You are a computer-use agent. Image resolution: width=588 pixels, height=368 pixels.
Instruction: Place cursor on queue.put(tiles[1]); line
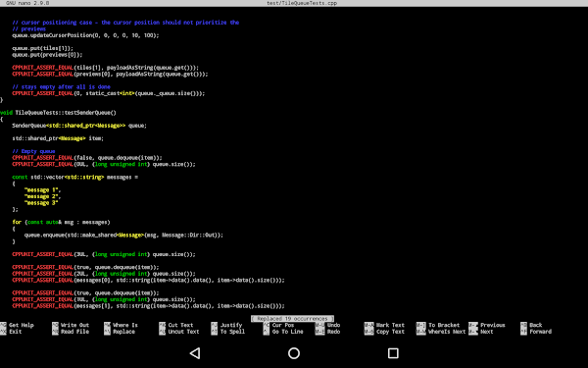(43, 48)
